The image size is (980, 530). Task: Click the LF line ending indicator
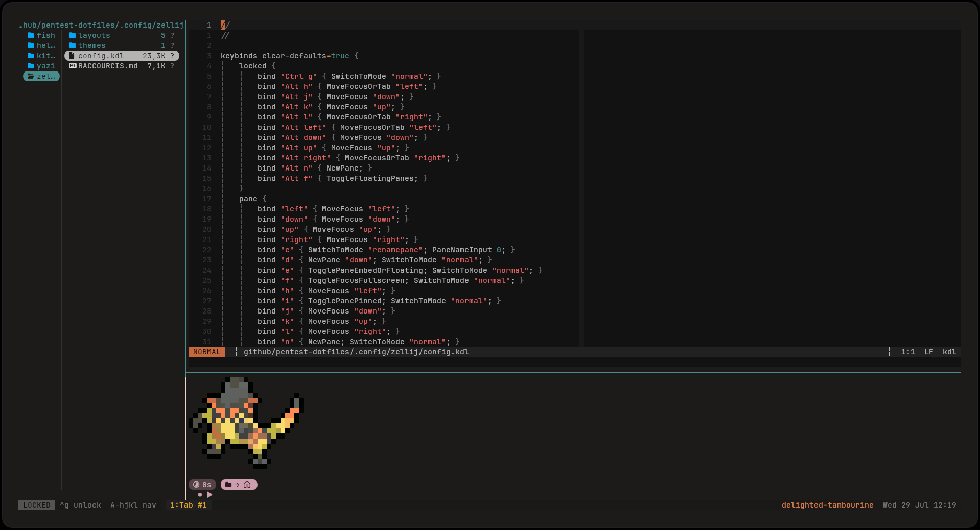click(929, 352)
